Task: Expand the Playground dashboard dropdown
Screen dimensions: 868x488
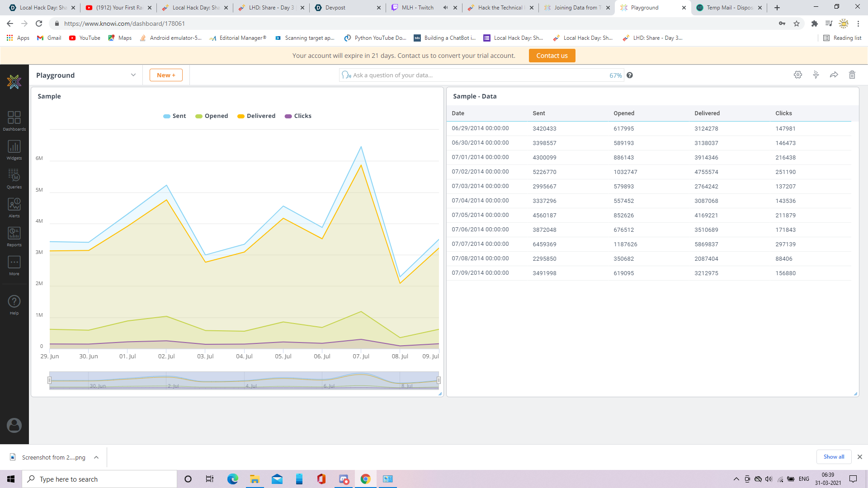Action: tap(133, 75)
